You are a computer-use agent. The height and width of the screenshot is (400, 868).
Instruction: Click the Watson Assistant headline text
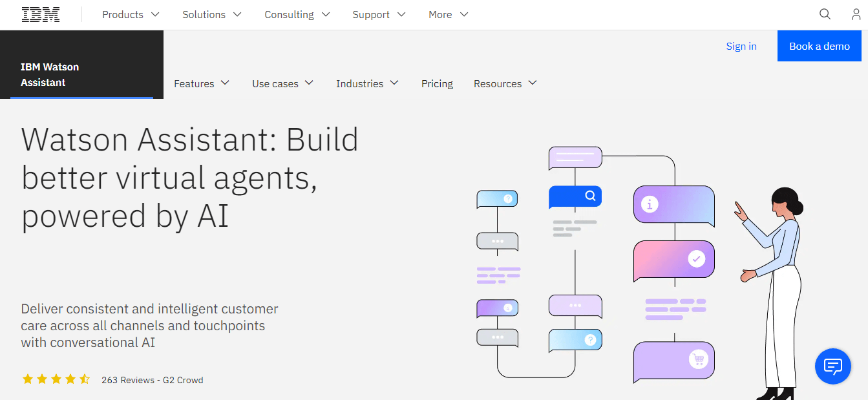[x=190, y=177]
